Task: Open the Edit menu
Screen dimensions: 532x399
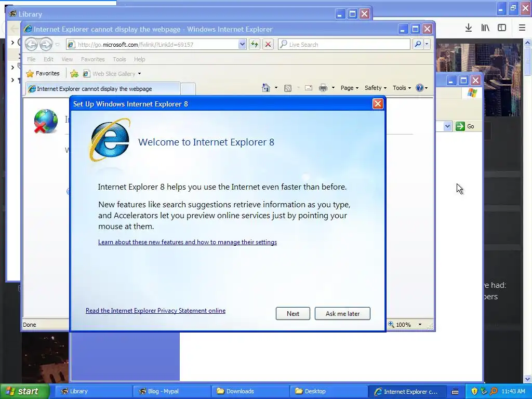Action: point(48,59)
